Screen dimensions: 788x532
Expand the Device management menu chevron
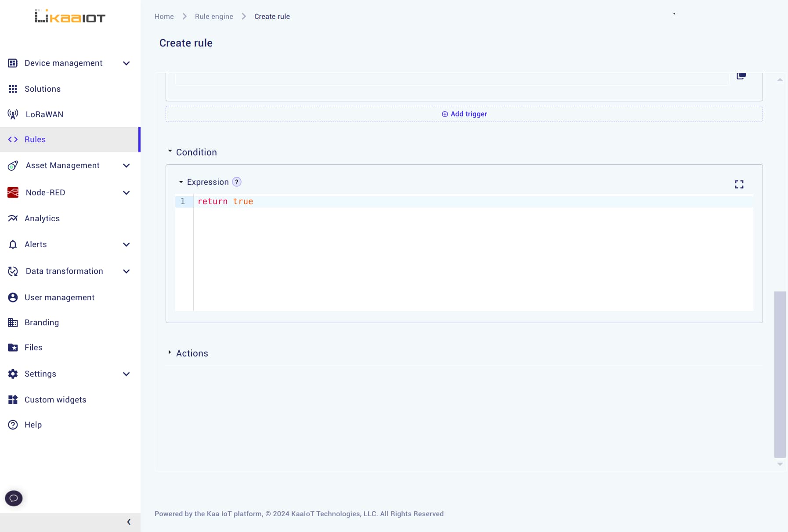coord(127,63)
